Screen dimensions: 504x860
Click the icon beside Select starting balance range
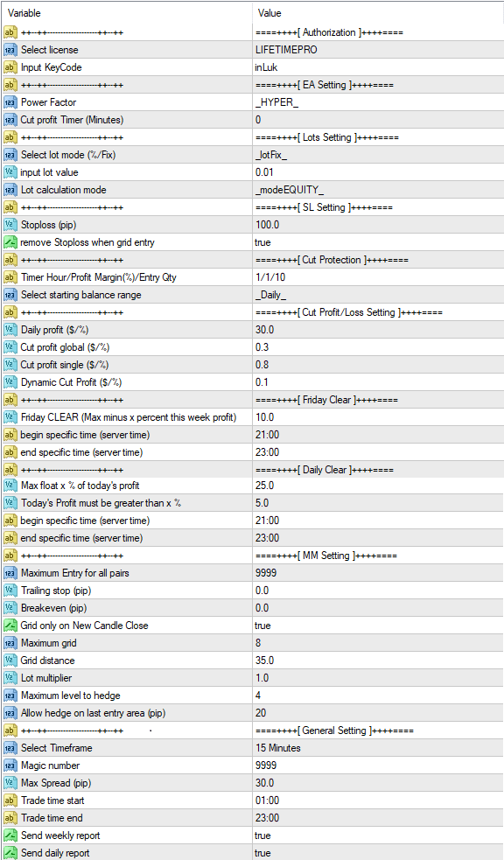pos(10,295)
